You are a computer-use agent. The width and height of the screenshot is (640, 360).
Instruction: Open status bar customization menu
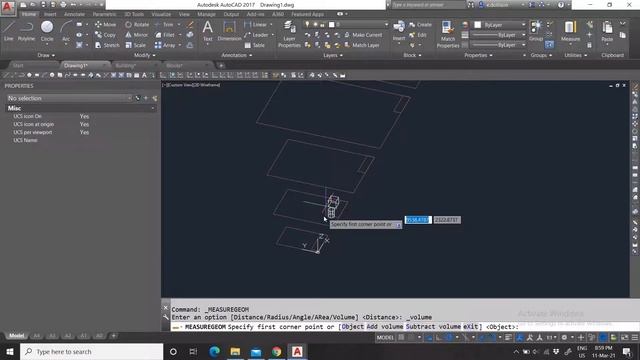[x=635, y=338]
